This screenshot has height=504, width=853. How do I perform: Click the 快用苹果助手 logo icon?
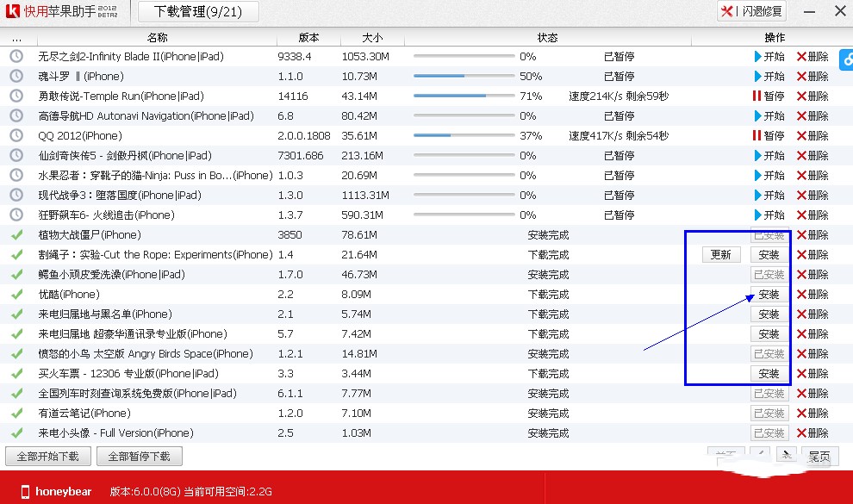(x=12, y=11)
